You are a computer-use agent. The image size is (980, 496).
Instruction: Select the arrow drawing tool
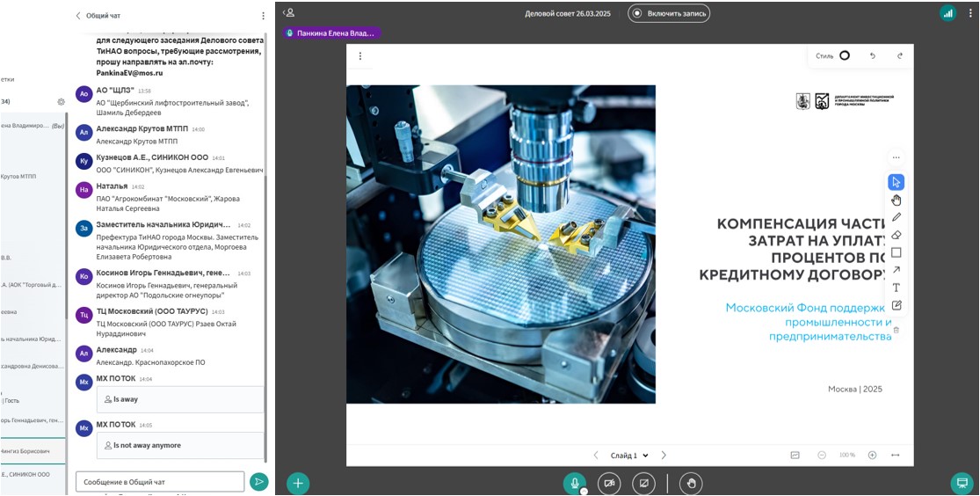pyautogui.click(x=896, y=270)
